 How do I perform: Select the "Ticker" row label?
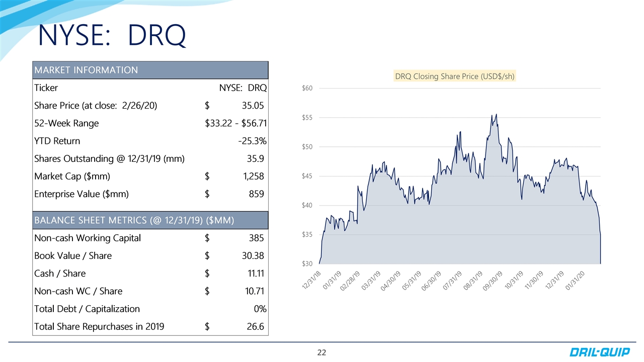pyautogui.click(x=46, y=88)
